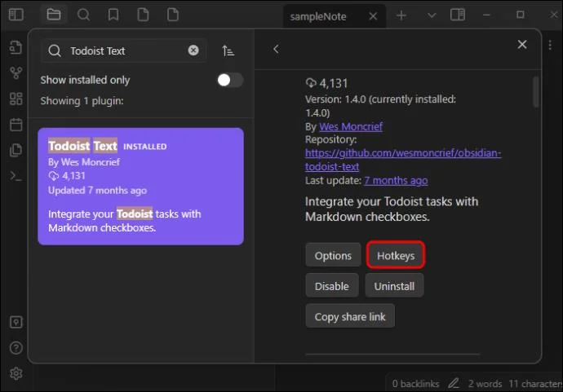Open the search tab icon in top bar
Image resolution: width=563 pixels, height=392 pixels.
tap(83, 15)
